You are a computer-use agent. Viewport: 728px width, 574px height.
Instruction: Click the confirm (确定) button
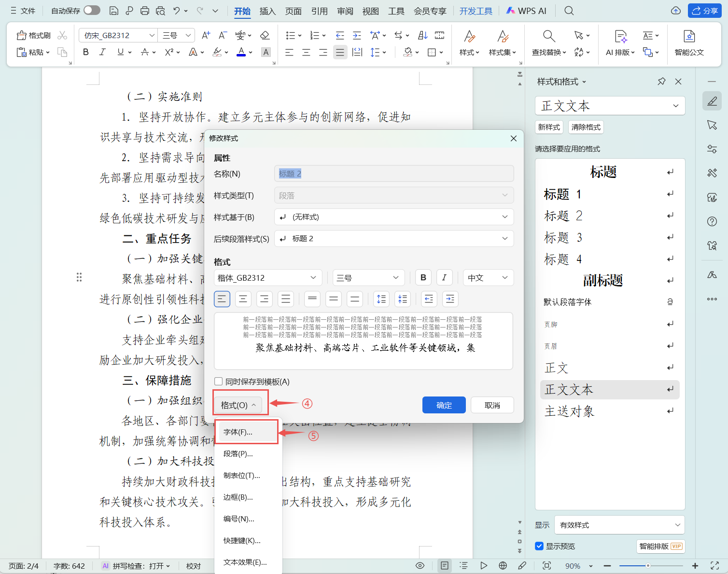[444, 405]
